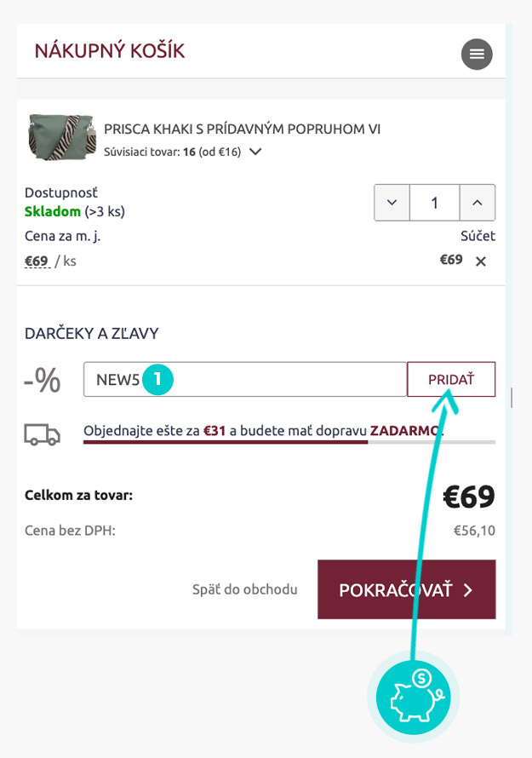532x758 pixels.
Task: Click the piggy bank savings icon
Action: click(413, 697)
